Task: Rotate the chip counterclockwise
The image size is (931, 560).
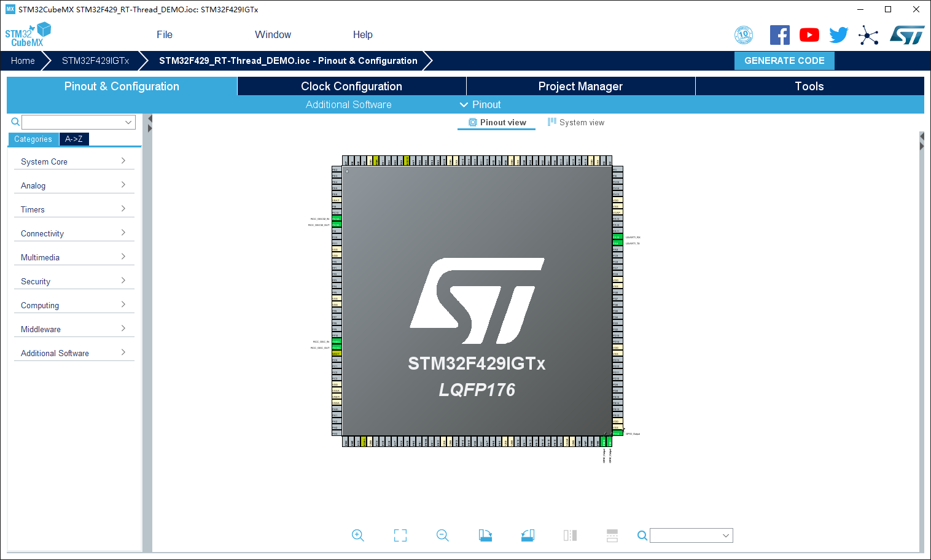Action: pyautogui.click(x=527, y=535)
